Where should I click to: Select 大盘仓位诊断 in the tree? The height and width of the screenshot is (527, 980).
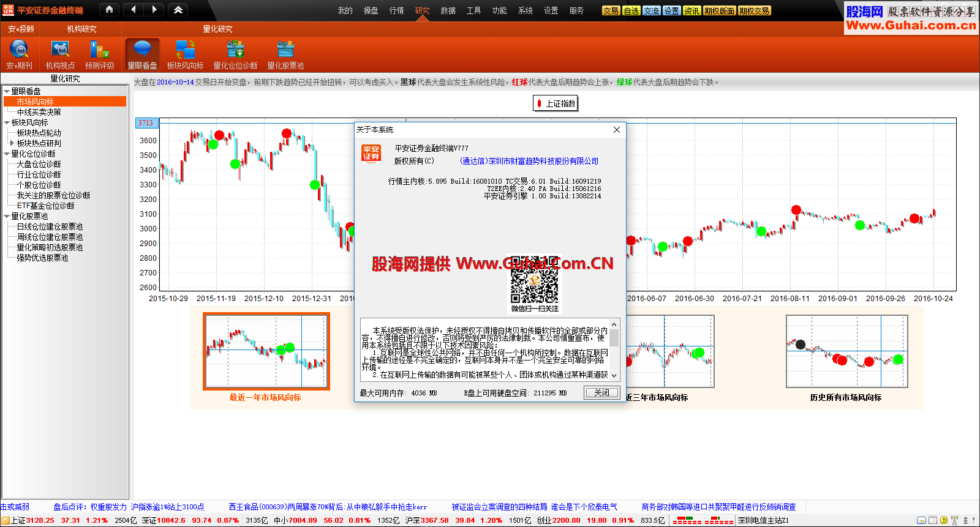[39, 164]
